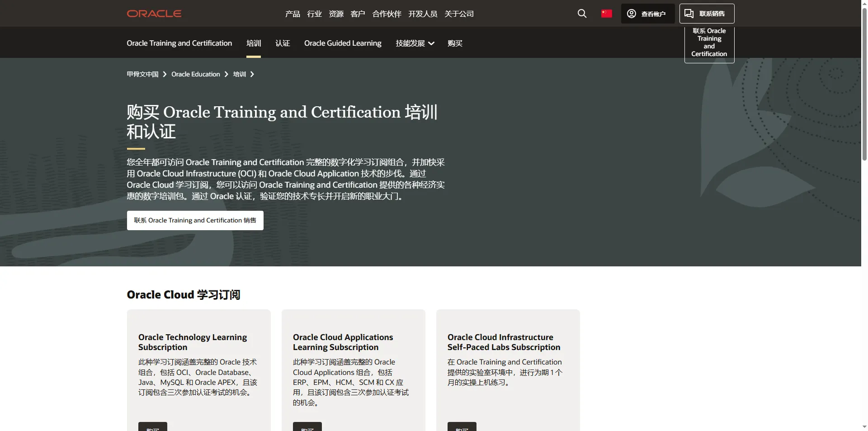Select the magnifying glass search icon
Viewport: 868px width, 431px height.
[x=581, y=13]
